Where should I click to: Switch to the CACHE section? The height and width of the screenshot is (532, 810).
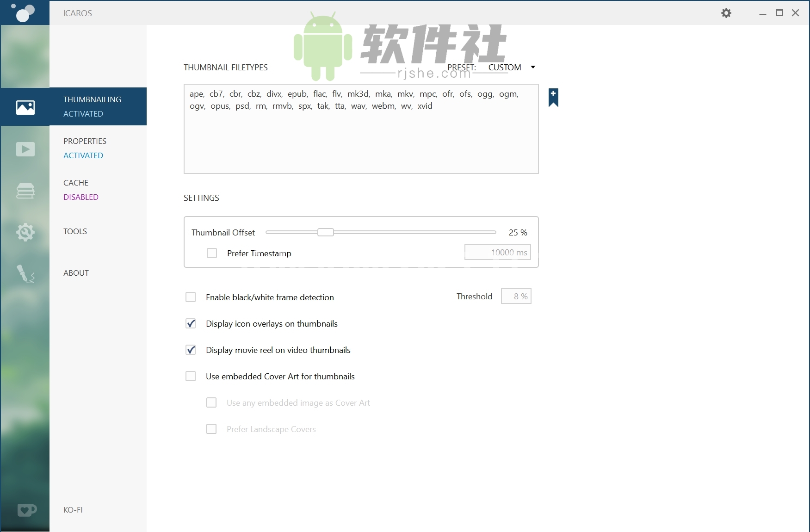point(75,182)
